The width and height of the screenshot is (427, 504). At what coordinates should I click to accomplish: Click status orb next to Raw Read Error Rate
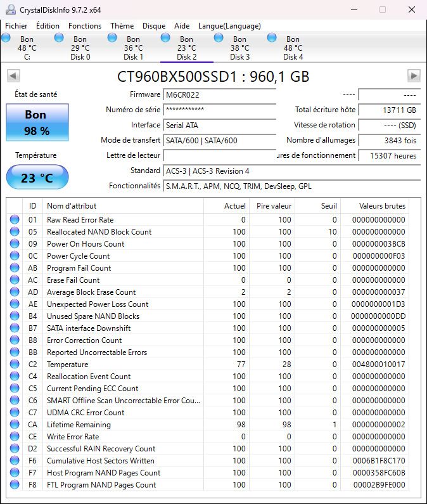click(x=15, y=220)
